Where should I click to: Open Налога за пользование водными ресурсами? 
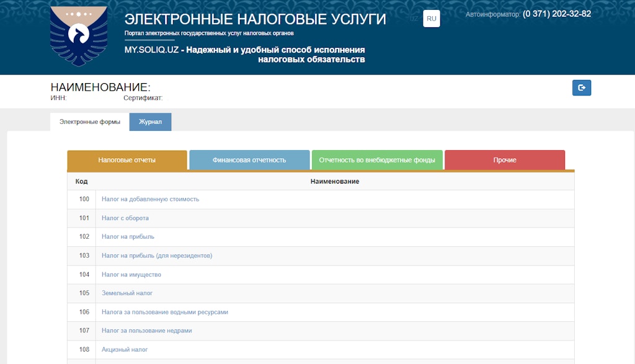point(165,312)
